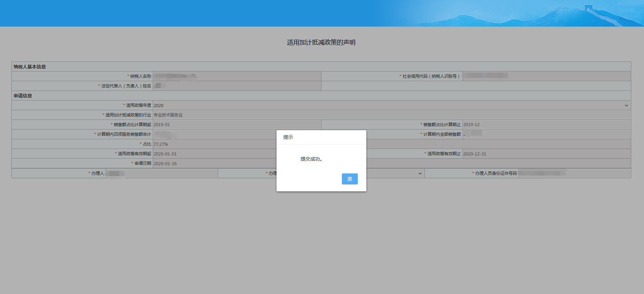Click the 纳税人名称 input field
Screen dimensions: 644x294
(x=237, y=76)
